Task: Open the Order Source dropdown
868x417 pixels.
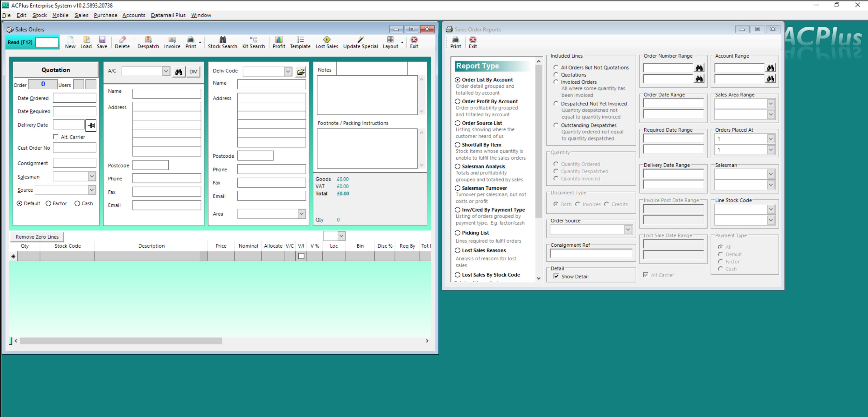Action: [x=628, y=229]
